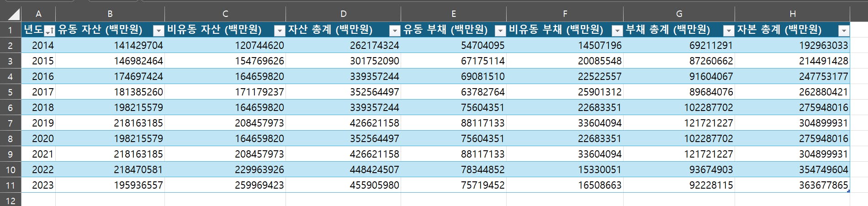Select cell with value 171179237
868x206 pixels.
point(225,92)
